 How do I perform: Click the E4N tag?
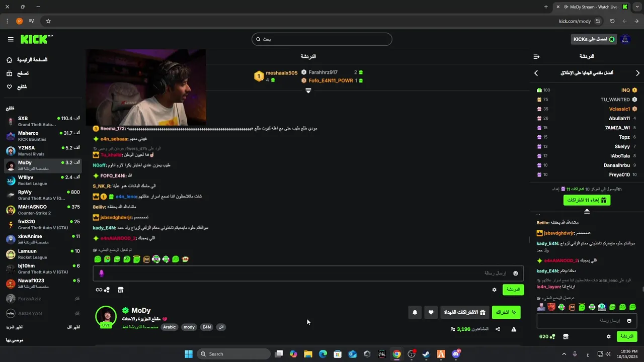point(206,327)
